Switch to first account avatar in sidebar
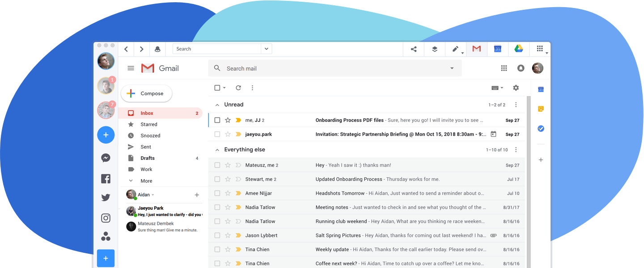644x268 pixels. [x=106, y=61]
